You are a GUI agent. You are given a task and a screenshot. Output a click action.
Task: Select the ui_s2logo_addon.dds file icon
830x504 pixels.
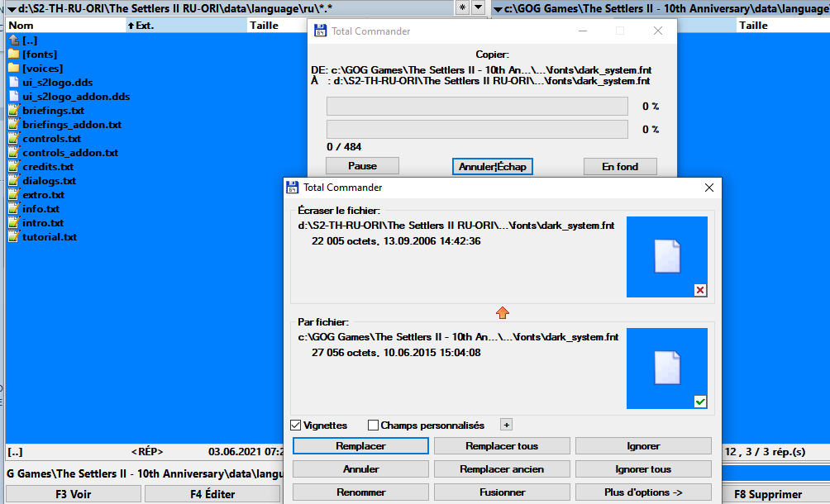14,96
